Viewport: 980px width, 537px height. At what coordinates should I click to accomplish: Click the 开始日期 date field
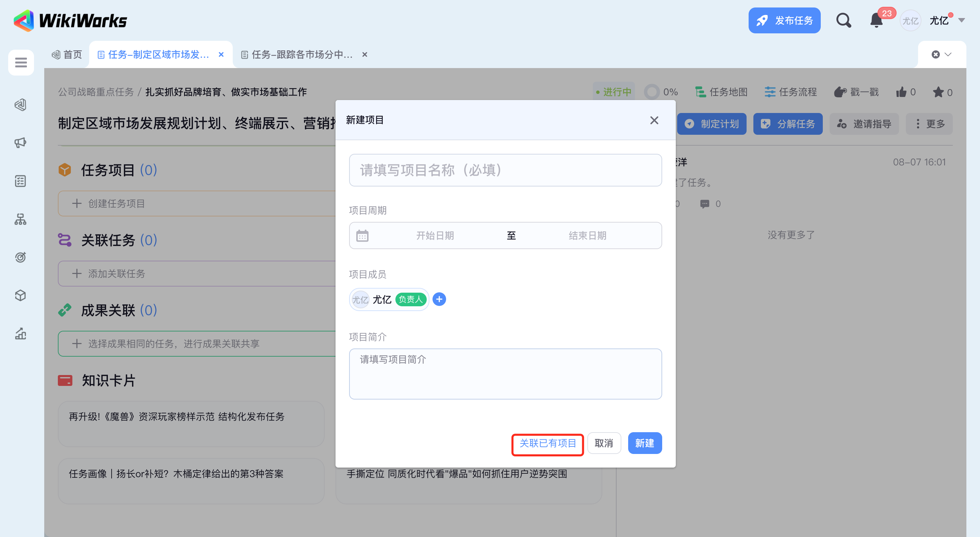pyautogui.click(x=435, y=235)
